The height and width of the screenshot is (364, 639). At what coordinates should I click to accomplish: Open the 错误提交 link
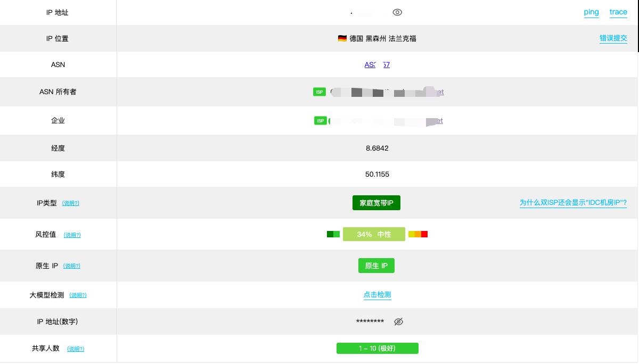613,38
